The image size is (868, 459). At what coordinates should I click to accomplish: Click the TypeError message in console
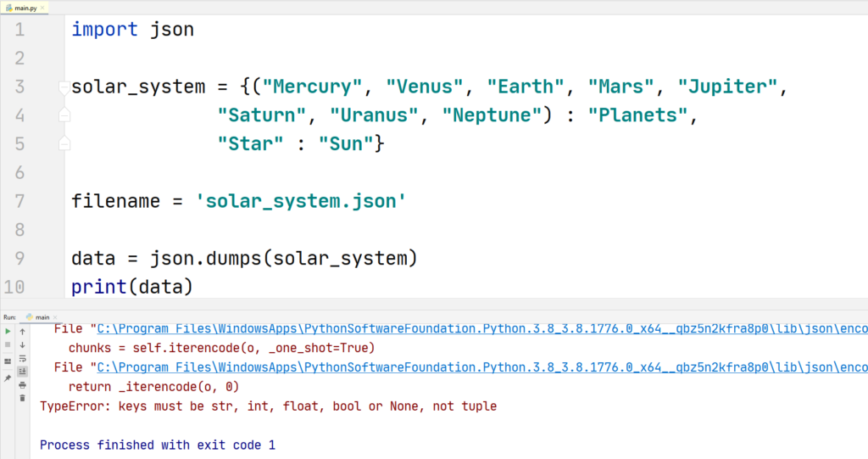click(x=268, y=406)
